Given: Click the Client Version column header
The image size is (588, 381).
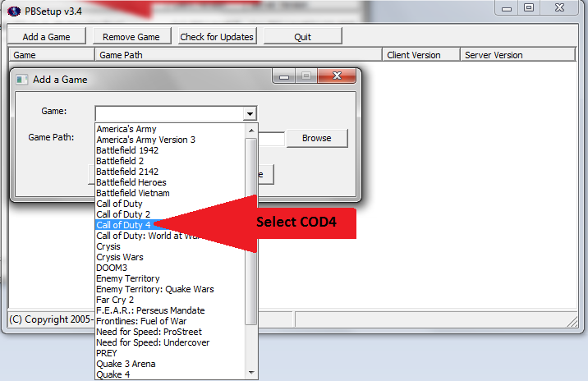Looking at the screenshot, I should point(420,55).
